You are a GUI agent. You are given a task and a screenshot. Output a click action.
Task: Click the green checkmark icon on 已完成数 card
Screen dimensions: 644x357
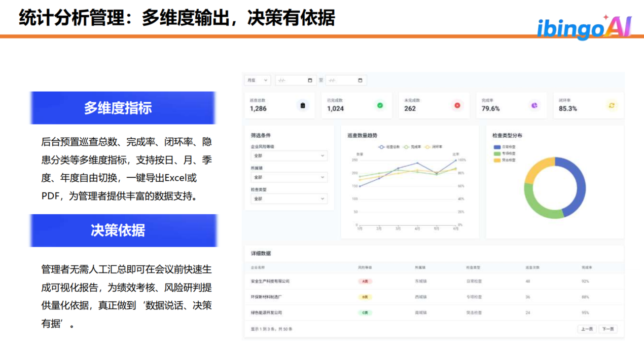(x=380, y=105)
